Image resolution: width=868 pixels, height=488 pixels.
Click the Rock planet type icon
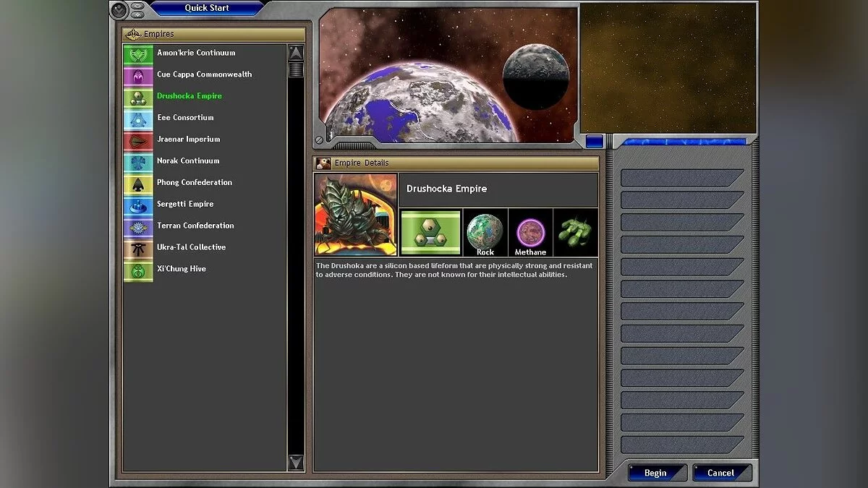pyautogui.click(x=485, y=232)
